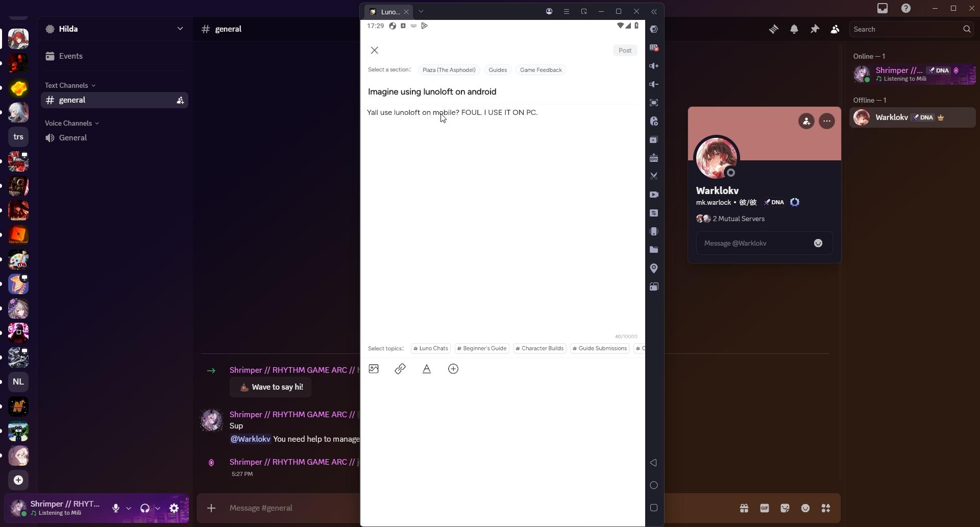Screen dimensions: 980x527
Task: Collapse the Voice Channels category
Action: tap(71, 123)
